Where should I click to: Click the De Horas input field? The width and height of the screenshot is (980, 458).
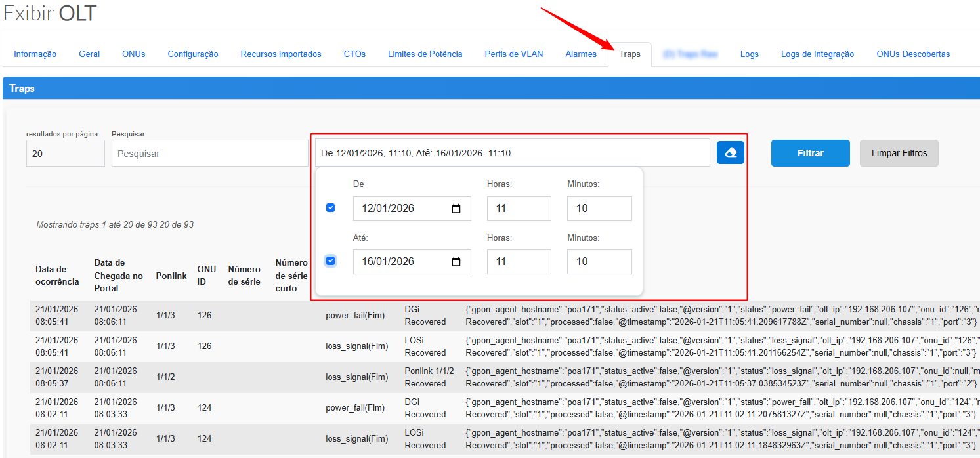[519, 209]
